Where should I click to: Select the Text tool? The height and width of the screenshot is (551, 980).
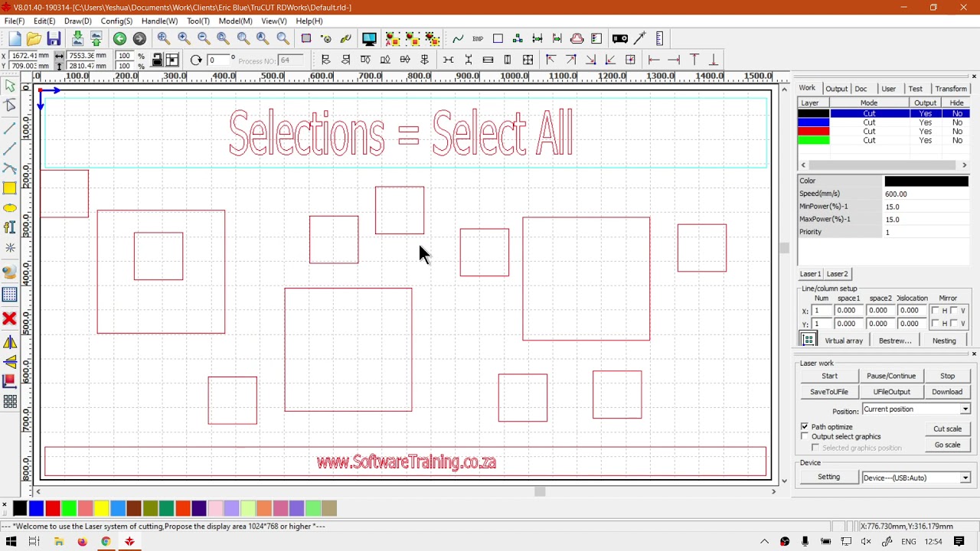[x=10, y=228]
